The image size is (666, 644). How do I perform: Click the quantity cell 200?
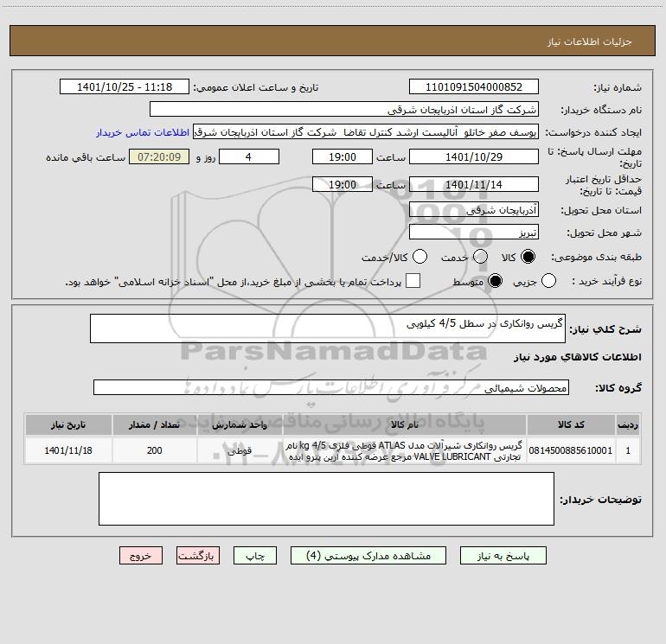[x=155, y=450]
